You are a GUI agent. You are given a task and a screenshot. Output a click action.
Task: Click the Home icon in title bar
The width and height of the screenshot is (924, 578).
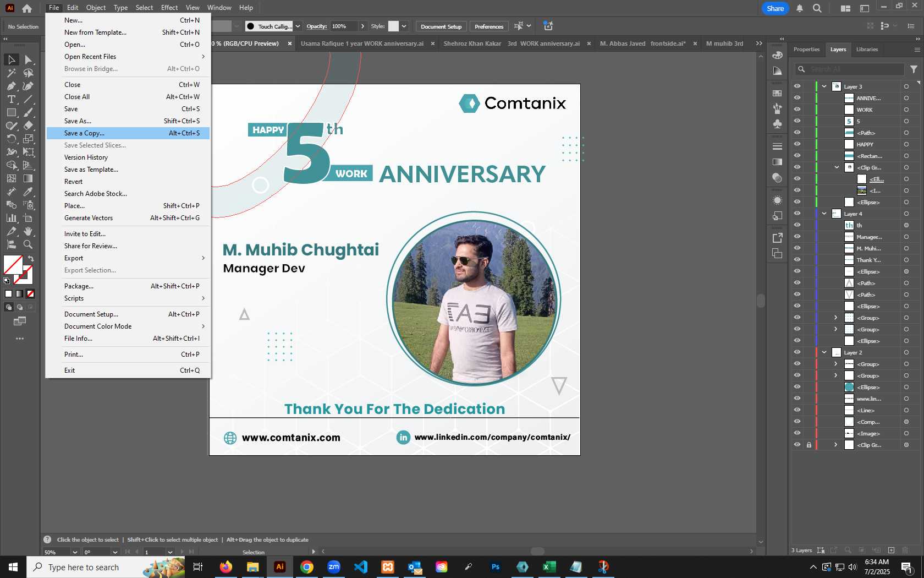click(x=27, y=8)
